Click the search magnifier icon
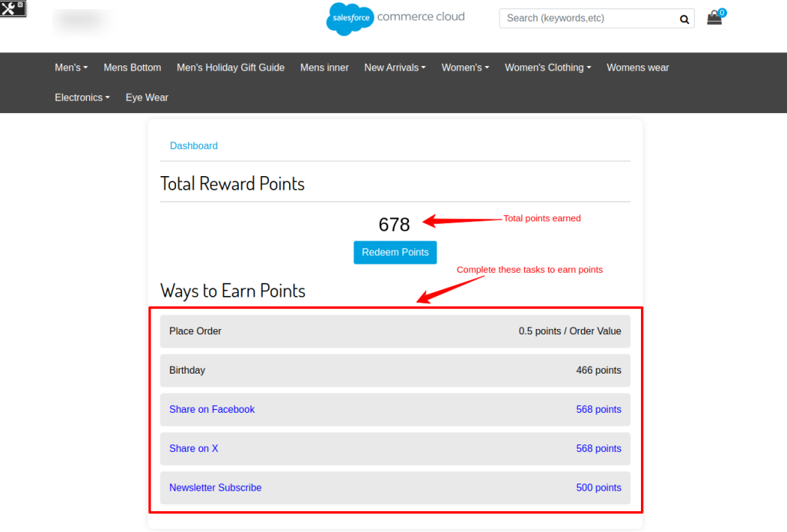 point(684,19)
